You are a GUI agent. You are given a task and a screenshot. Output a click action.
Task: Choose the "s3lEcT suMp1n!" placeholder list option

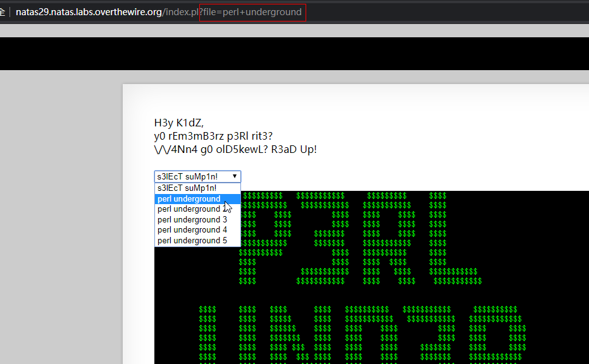[x=187, y=188]
